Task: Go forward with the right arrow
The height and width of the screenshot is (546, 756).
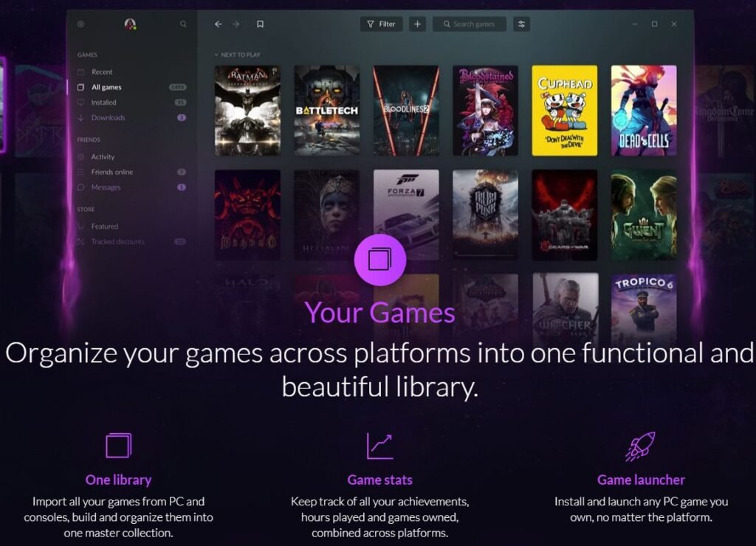Action: coord(236,24)
